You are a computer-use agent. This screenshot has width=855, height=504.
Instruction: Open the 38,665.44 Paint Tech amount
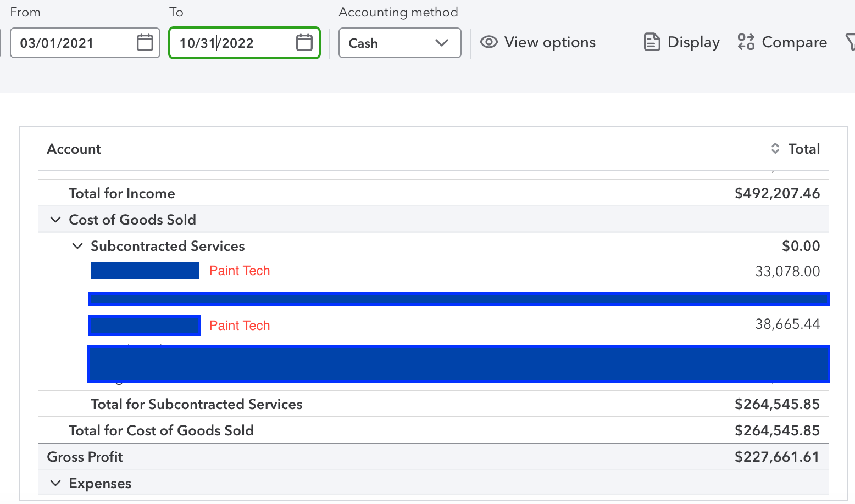coord(787,324)
